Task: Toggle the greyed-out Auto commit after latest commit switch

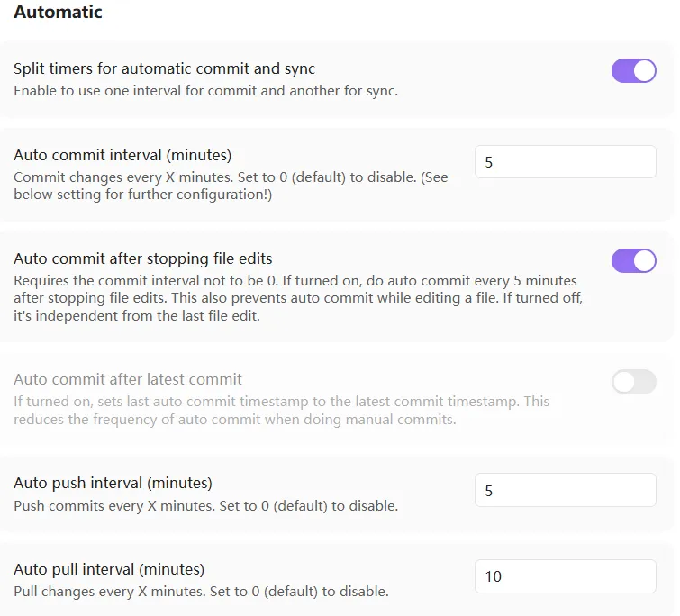Action: (633, 382)
